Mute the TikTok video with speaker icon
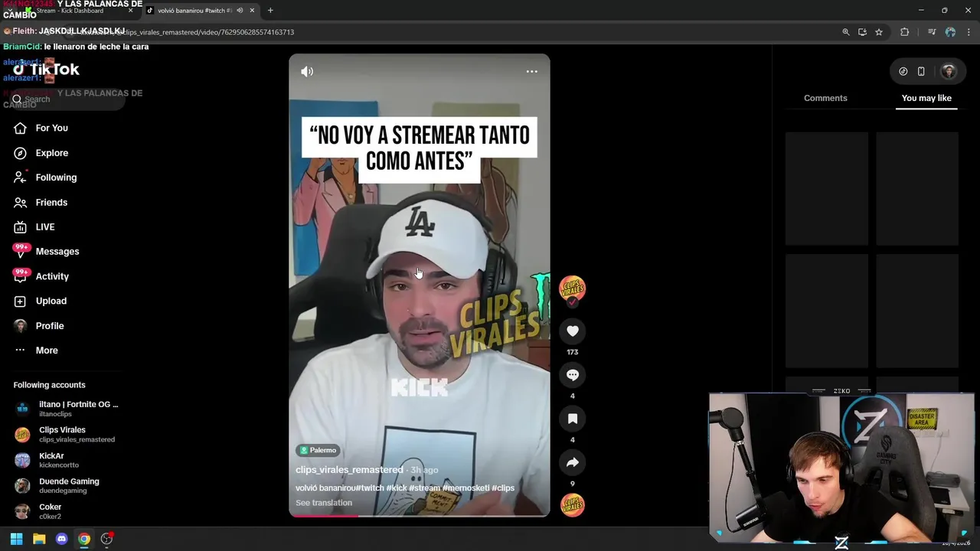This screenshot has width=980, height=551. [307, 71]
